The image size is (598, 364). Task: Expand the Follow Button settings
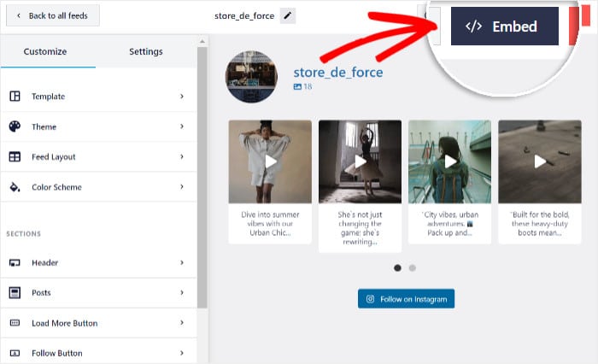coord(182,353)
